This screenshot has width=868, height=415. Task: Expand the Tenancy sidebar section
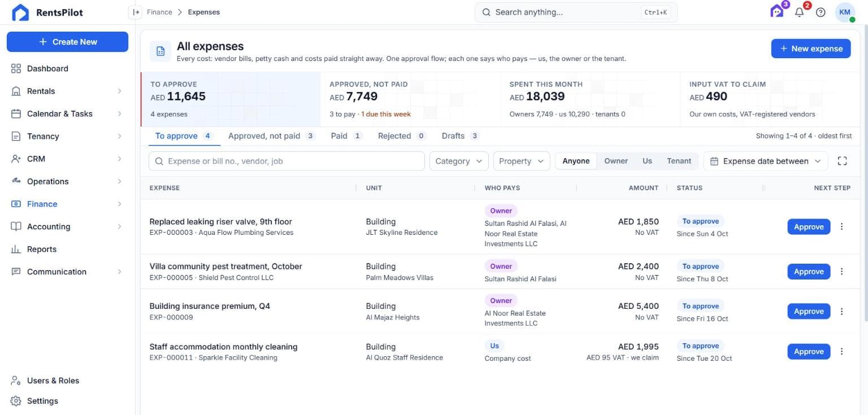tap(67, 136)
